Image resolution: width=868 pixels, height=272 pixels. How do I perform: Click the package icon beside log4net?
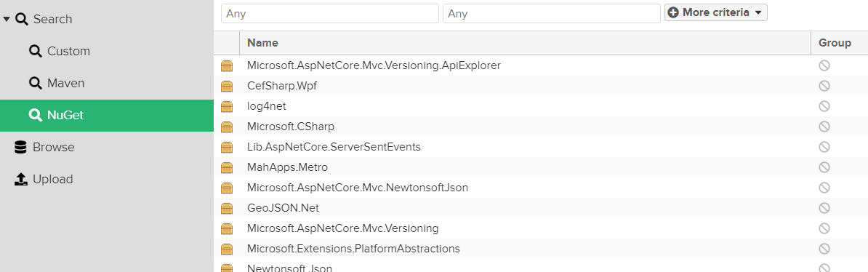pyautogui.click(x=227, y=106)
